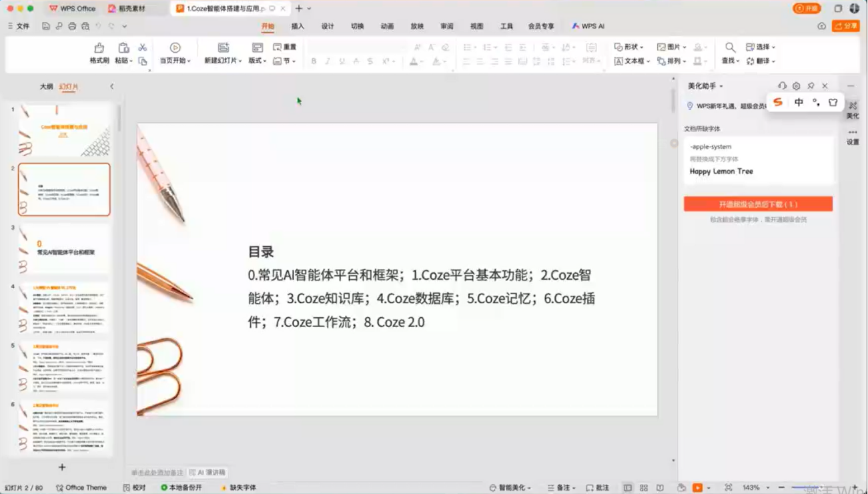Screen dimensions: 868x494
Task: Switch the sidebar to 大纲 outline view
Action: pos(46,87)
